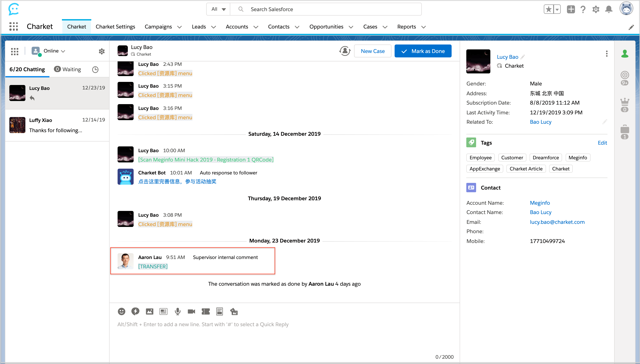Send a voice message microphone icon
The height and width of the screenshot is (364, 640).
177,311
